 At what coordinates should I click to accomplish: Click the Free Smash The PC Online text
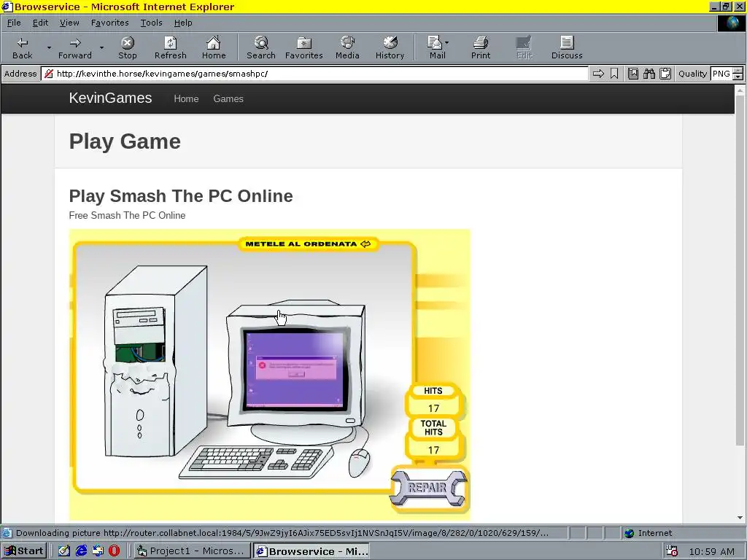(127, 215)
